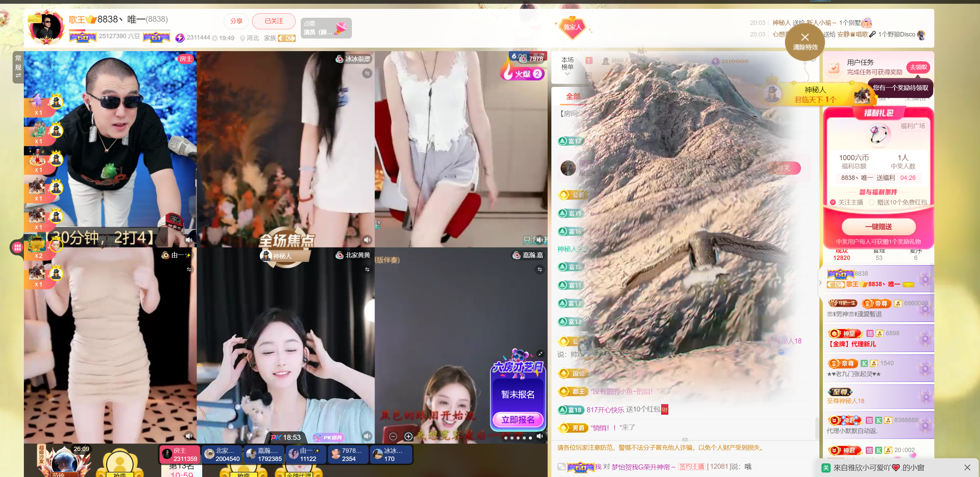Select the 北家 2004540 PK tile
This screenshot has height=477, width=980.
pos(222,455)
